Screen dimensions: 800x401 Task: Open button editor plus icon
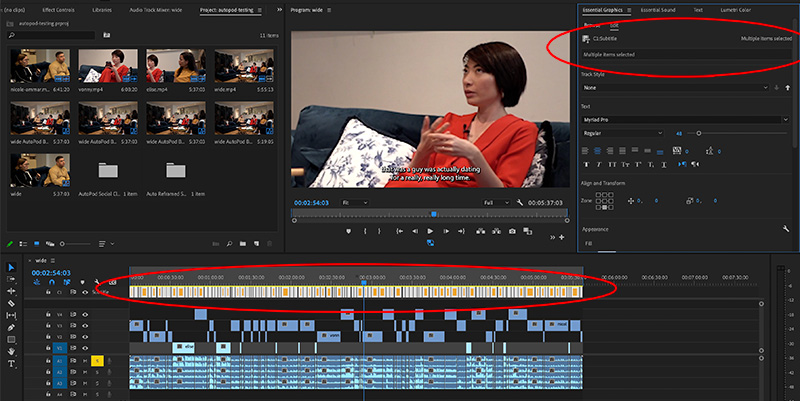pos(562,237)
